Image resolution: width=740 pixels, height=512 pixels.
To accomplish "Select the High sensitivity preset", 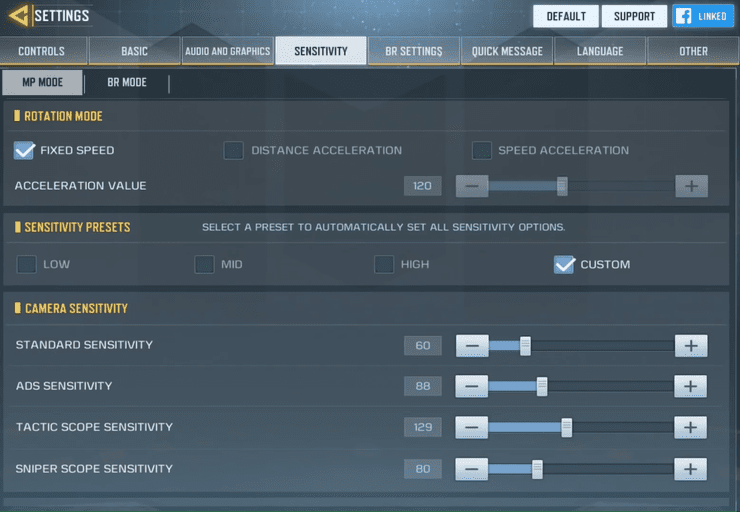I will point(384,264).
